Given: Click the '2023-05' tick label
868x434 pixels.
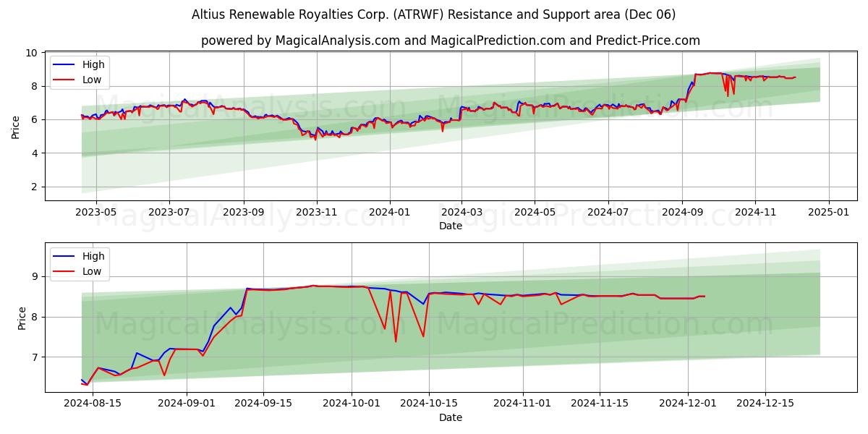Looking at the screenshot, I should 96,213.
